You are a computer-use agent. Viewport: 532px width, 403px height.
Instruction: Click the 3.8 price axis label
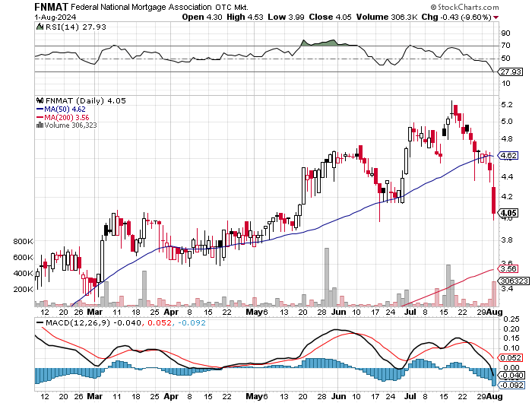[x=507, y=240]
